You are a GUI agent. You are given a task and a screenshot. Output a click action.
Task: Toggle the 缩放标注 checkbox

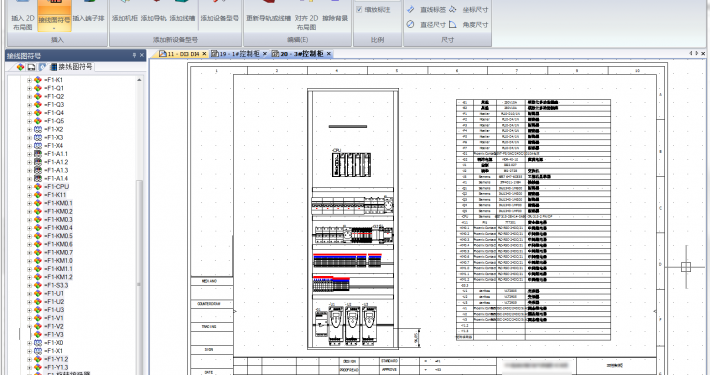coord(359,10)
